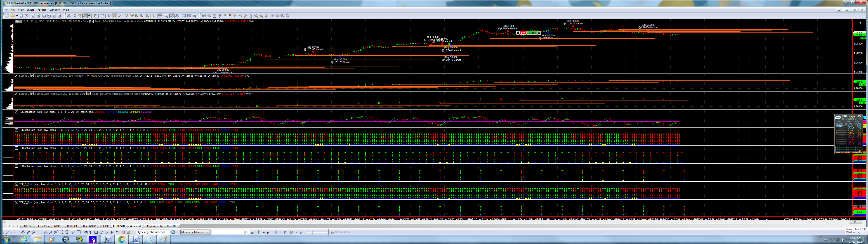Select the diagonal trend line drawing tool
Viewport: 868px width, 244px height.
pyautogui.click(x=7, y=232)
